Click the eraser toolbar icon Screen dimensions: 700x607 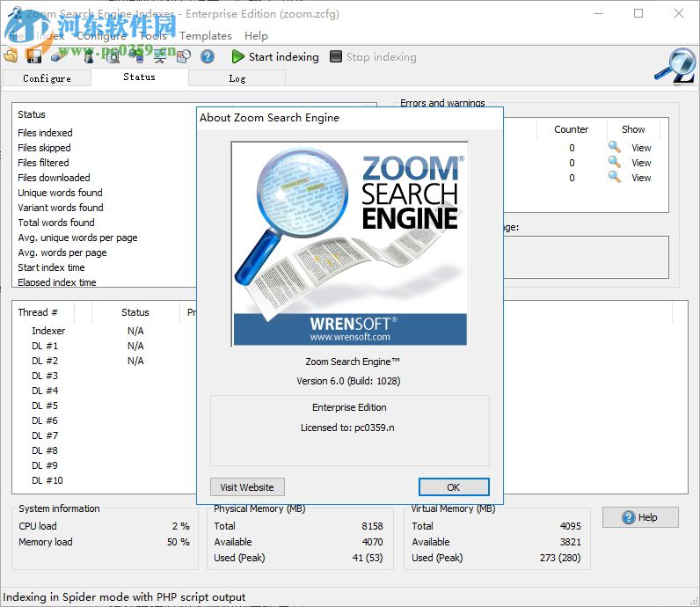pyautogui.click(x=58, y=56)
